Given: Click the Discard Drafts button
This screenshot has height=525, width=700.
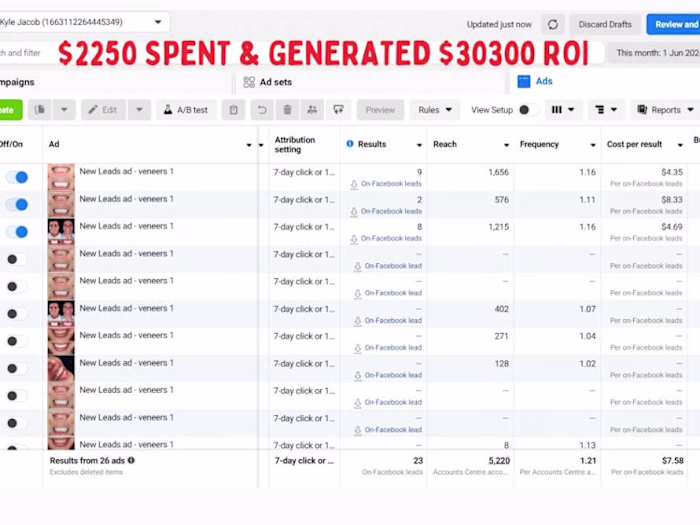Looking at the screenshot, I should 605,24.
